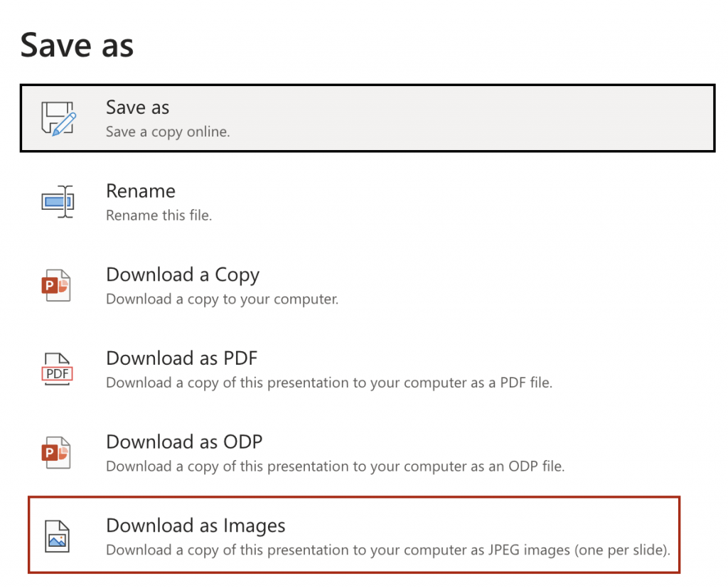Select the Rename option title
The image size is (728, 588).
141,191
